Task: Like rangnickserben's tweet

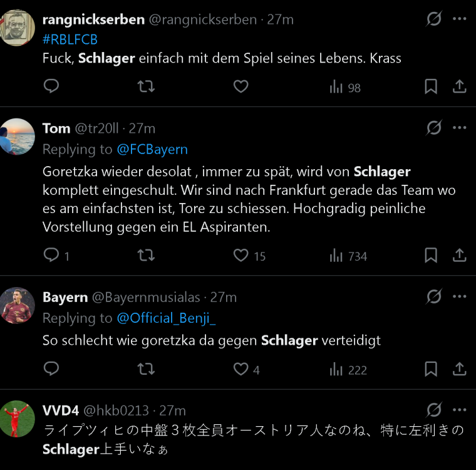Action: [241, 86]
